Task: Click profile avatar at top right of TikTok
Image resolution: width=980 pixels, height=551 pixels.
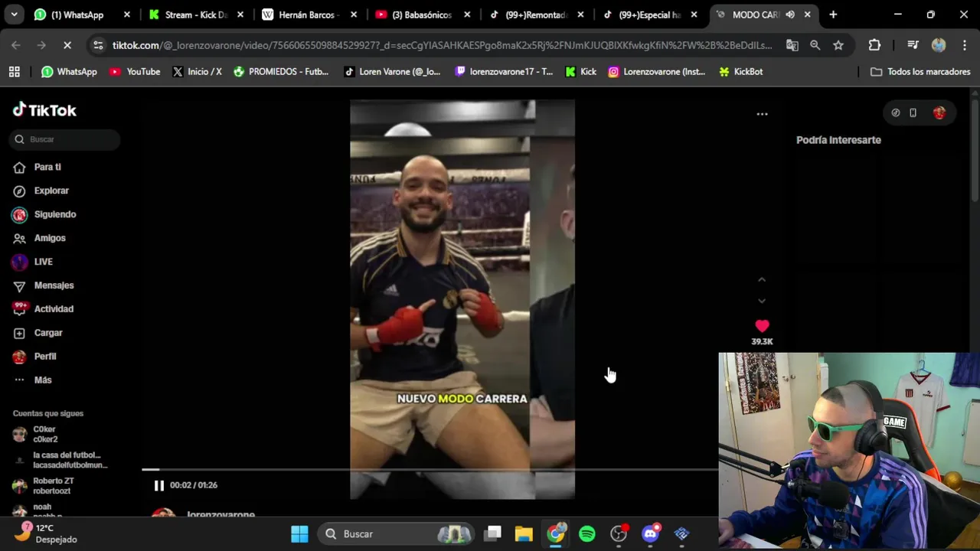Action: point(939,113)
